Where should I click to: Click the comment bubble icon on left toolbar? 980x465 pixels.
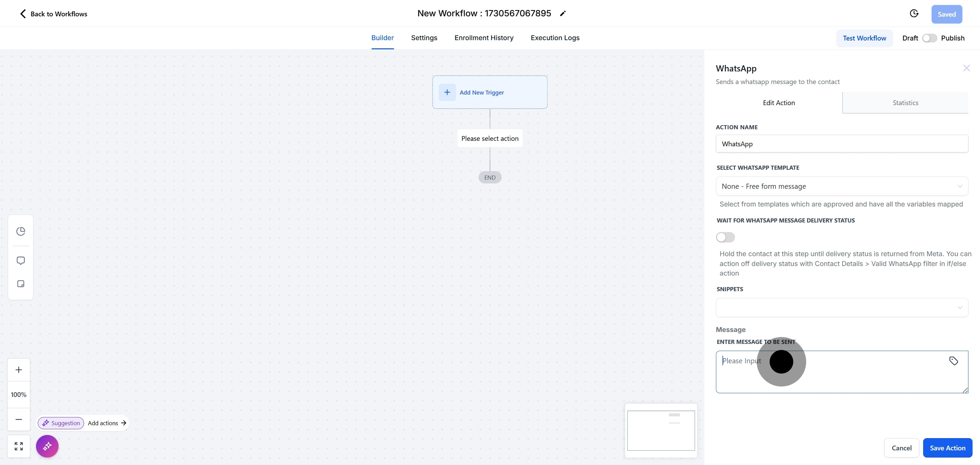click(20, 261)
